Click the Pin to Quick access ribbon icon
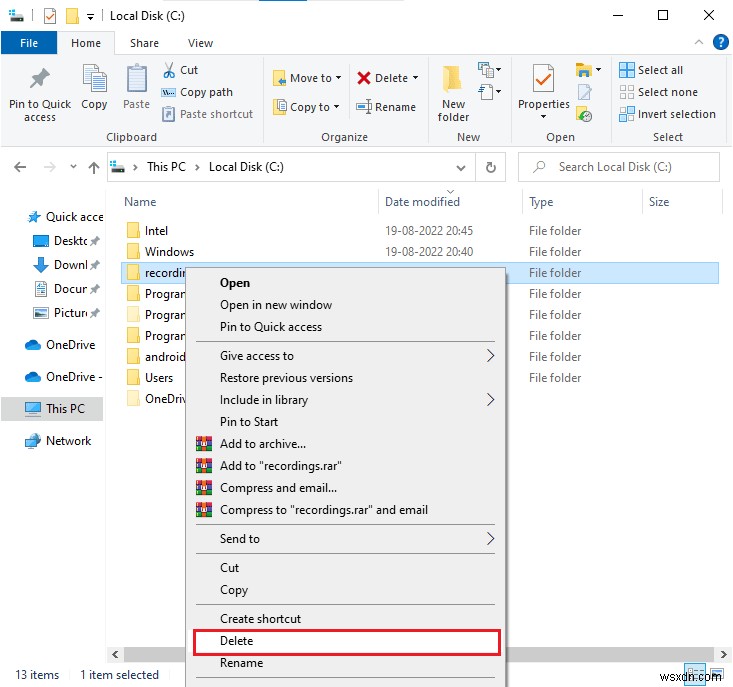The height and width of the screenshot is (687, 733). [x=40, y=79]
